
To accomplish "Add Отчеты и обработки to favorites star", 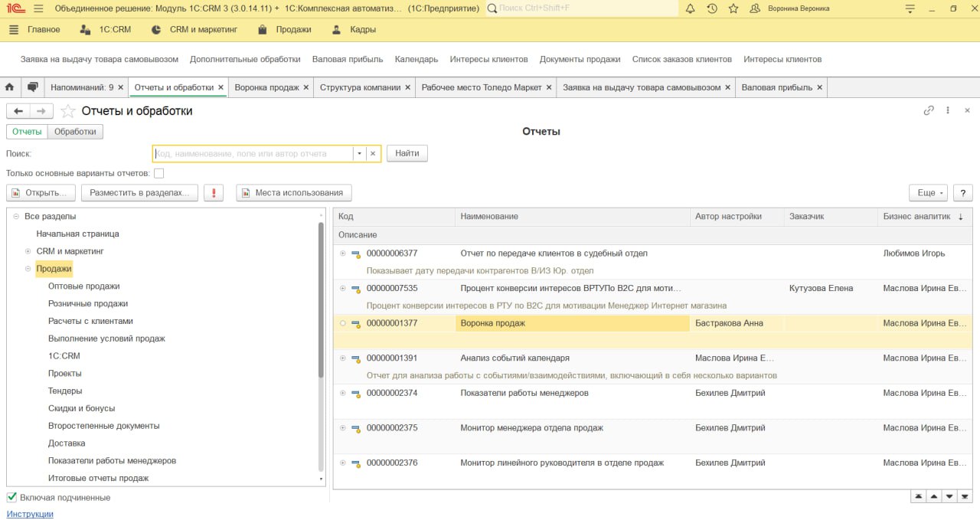I will (68, 111).
